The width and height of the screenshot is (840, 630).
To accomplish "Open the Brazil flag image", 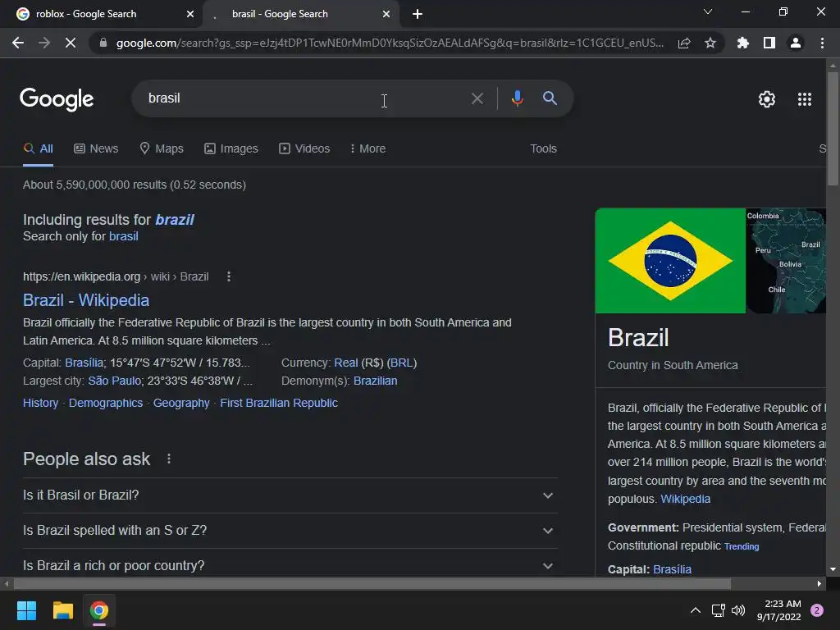I will point(670,260).
